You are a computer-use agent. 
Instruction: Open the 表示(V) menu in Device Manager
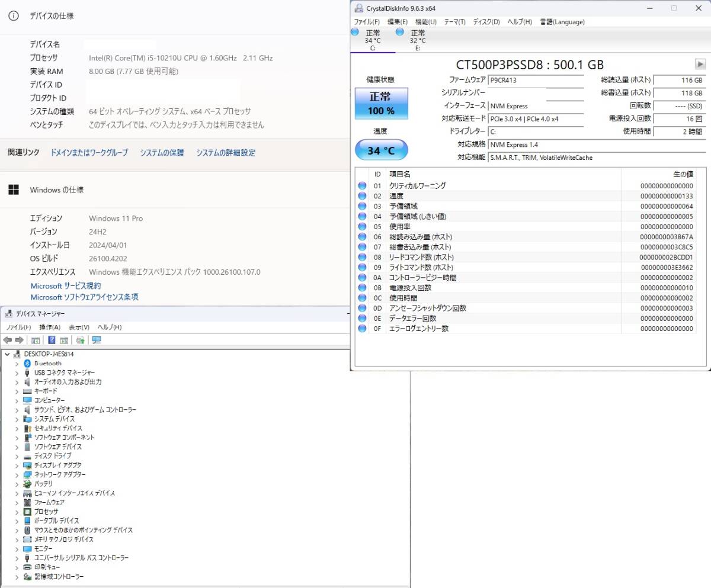pos(79,327)
